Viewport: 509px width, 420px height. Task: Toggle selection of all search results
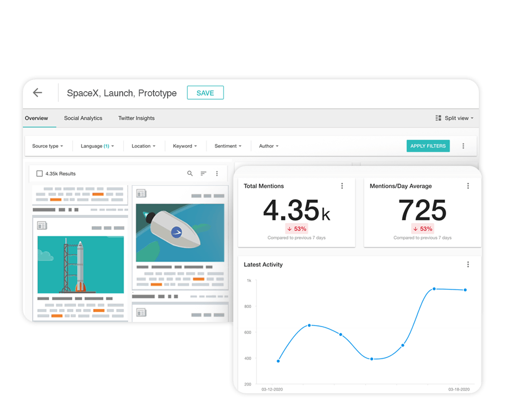(x=39, y=174)
